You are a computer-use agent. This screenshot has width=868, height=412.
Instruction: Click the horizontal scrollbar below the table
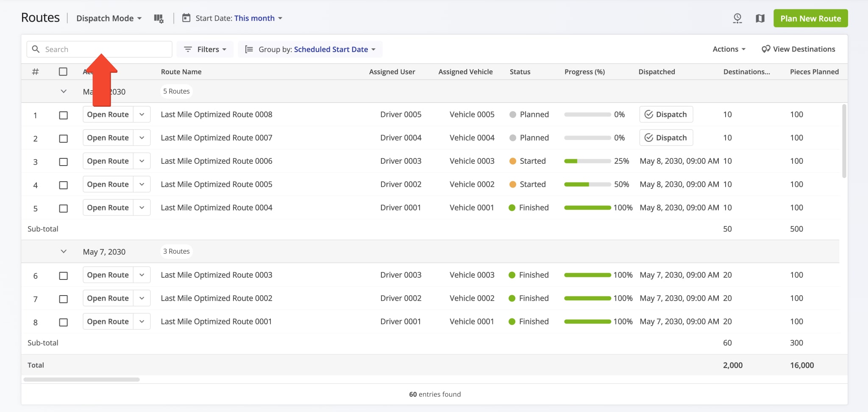pos(81,379)
